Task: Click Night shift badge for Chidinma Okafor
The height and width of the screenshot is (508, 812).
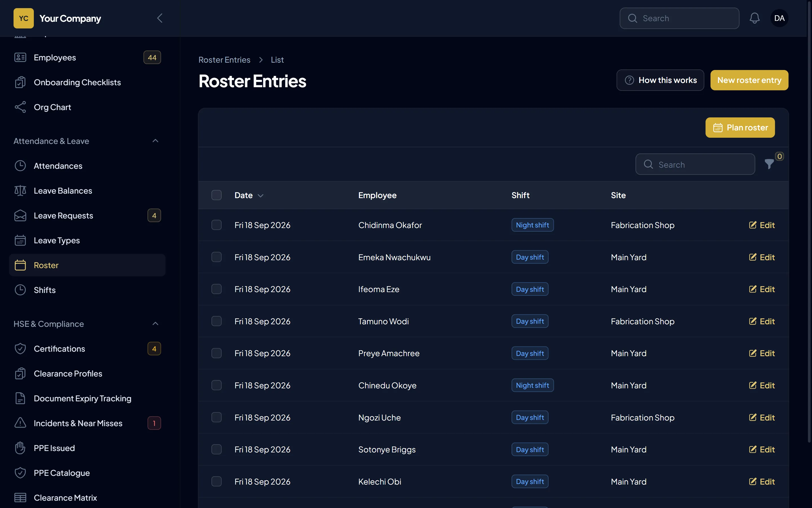Action: pyautogui.click(x=533, y=225)
